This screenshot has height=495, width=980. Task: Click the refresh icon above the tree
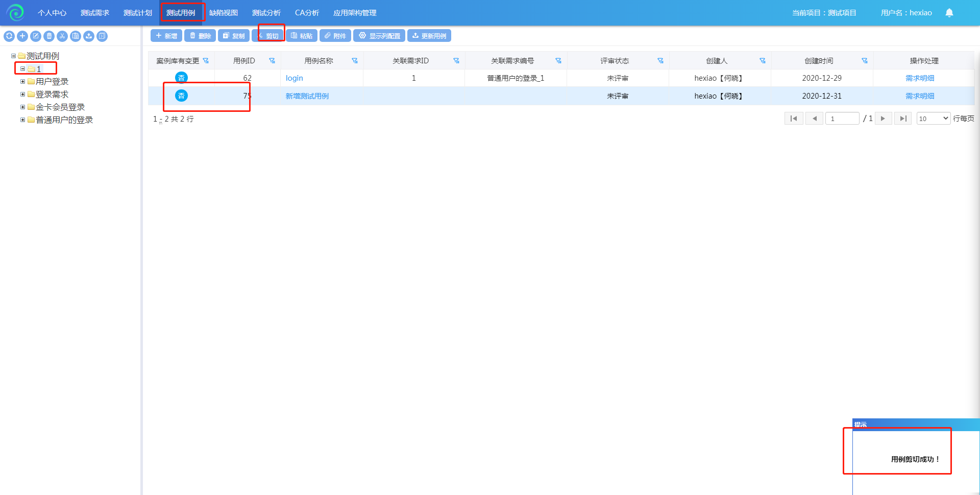coord(9,36)
